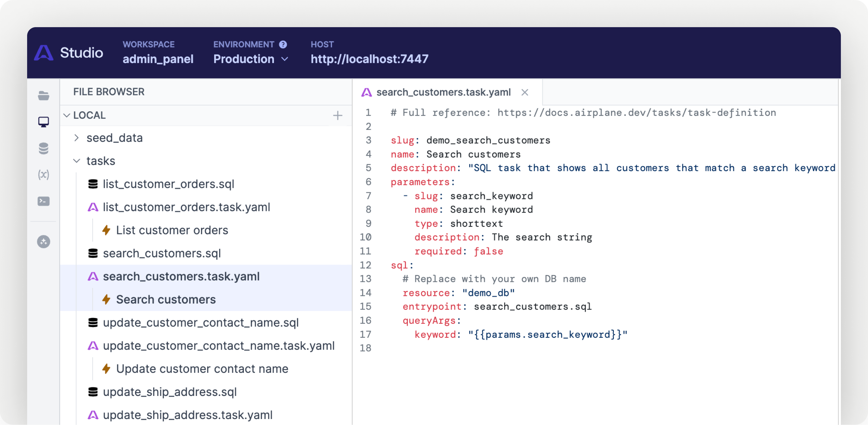
Task: Click the sparkle assistant circle icon
Action: (43, 241)
